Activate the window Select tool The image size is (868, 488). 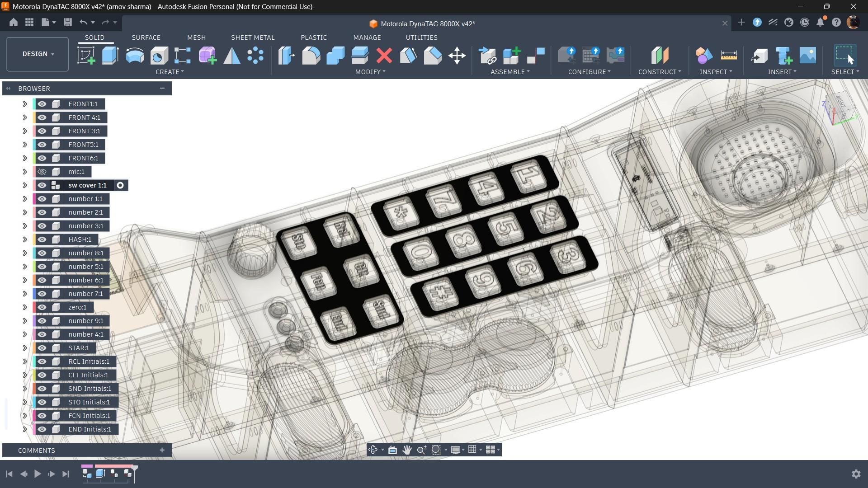coord(845,56)
